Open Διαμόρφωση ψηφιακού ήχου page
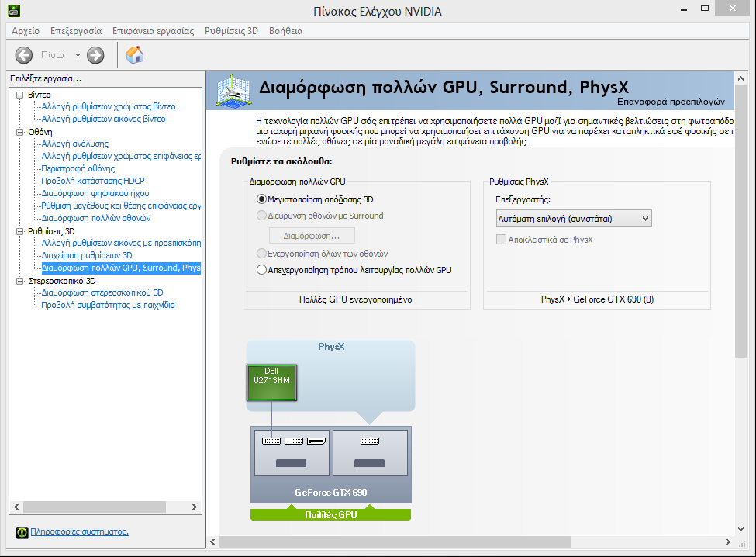 click(x=95, y=193)
